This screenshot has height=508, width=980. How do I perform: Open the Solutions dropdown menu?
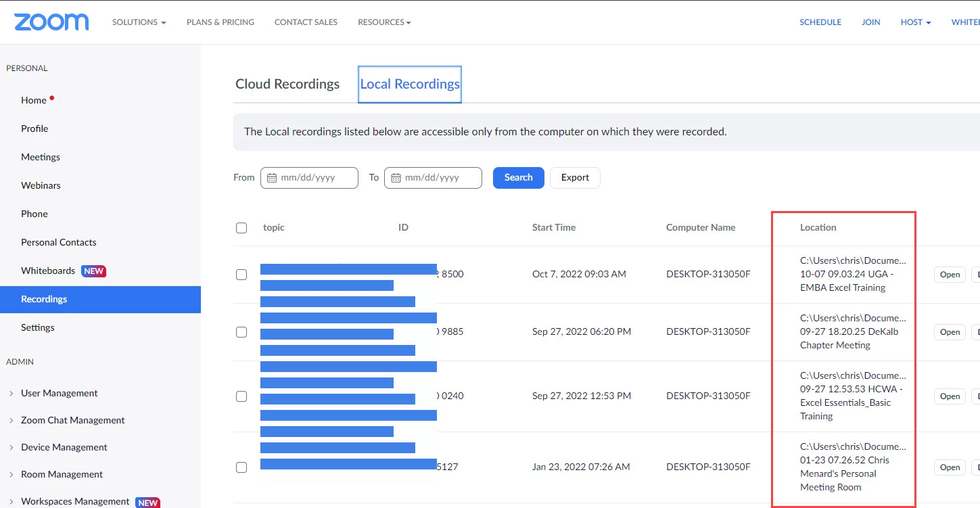point(139,22)
